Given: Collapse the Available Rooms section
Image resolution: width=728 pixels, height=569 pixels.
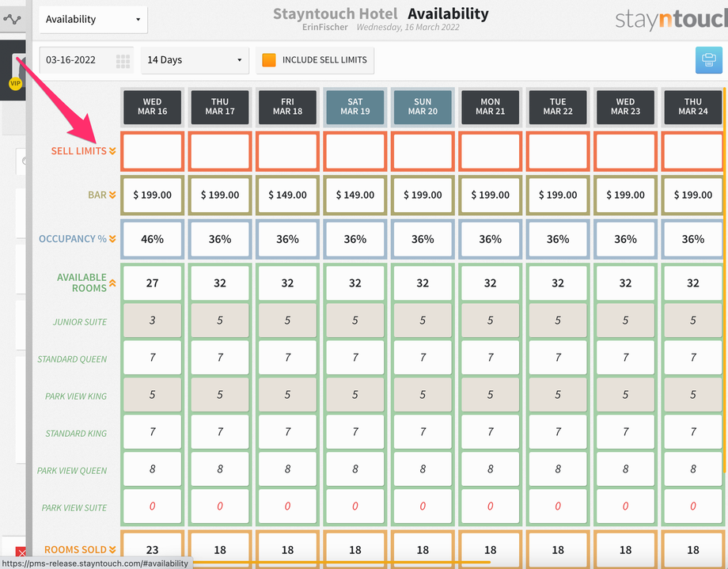Looking at the screenshot, I should coord(112,283).
